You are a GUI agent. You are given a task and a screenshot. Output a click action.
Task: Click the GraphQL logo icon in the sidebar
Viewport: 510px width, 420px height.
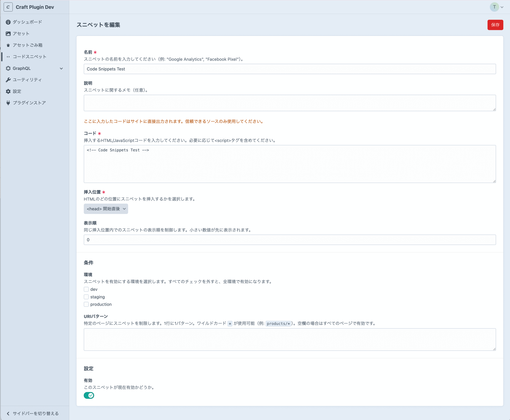click(x=8, y=68)
